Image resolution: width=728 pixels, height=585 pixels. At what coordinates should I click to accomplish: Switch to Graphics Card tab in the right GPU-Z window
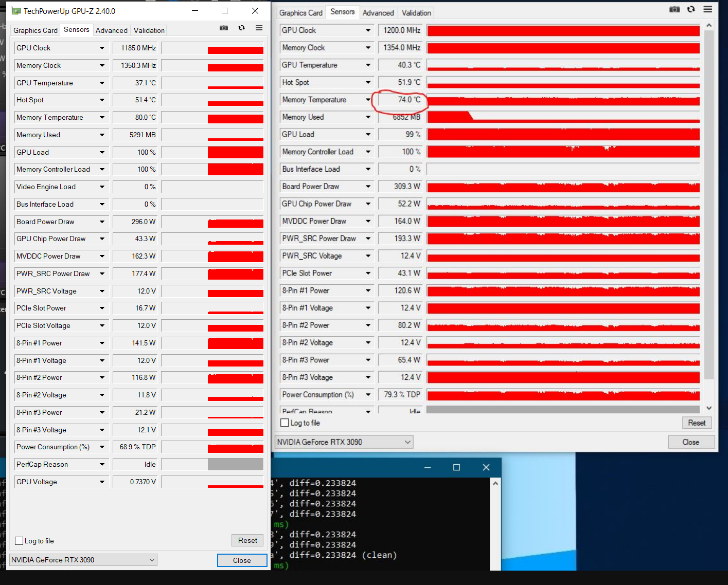click(301, 13)
